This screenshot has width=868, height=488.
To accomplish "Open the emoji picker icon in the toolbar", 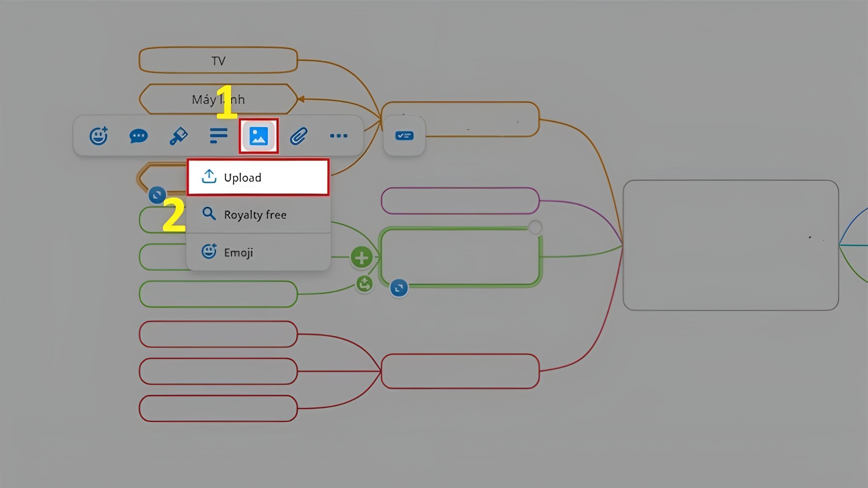I will tap(98, 136).
